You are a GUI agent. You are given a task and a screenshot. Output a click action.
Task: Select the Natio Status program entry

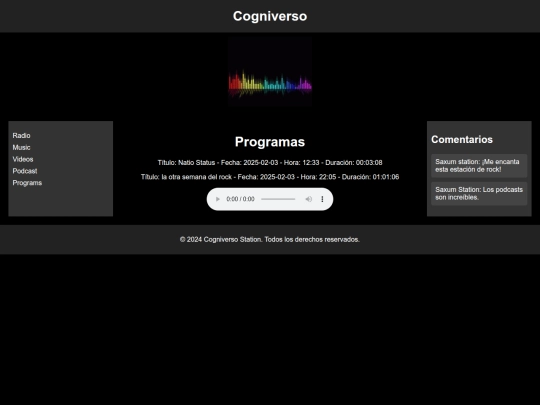click(270, 163)
